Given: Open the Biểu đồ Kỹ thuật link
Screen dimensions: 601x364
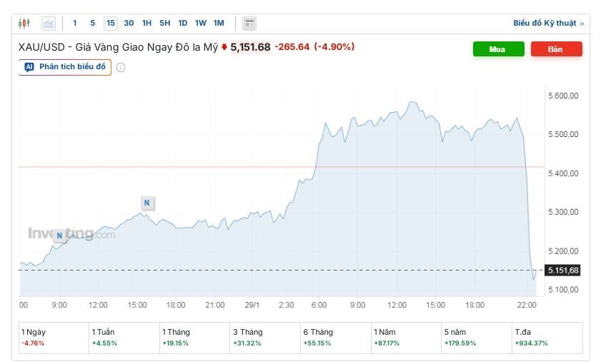Looking at the screenshot, I should [547, 23].
